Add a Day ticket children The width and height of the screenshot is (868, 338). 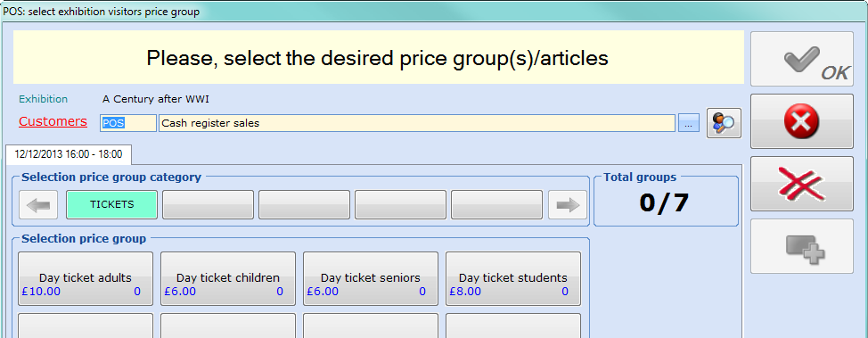(228, 279)
